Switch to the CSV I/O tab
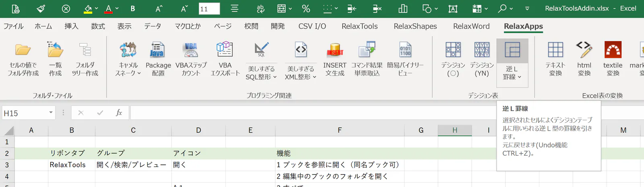The height and width of the screenshot is (187, 644). click(312, 26)
